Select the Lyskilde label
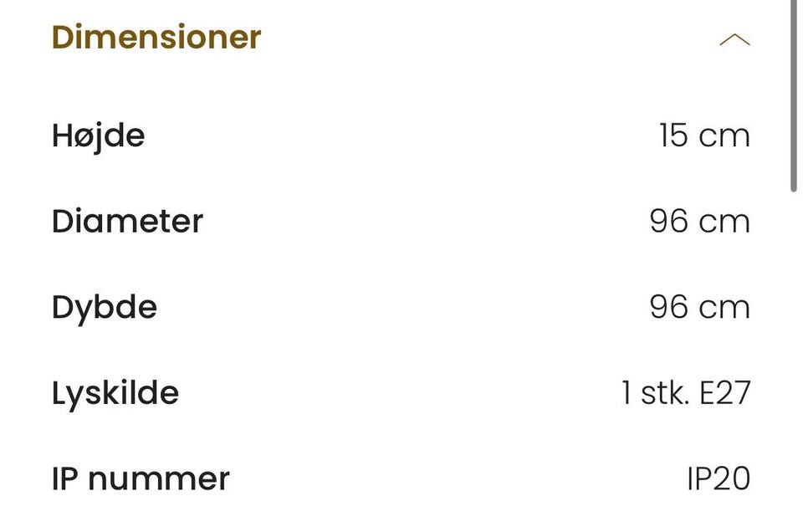The height and width of the screenshot is (532, 803). click(x=115, y=392)
